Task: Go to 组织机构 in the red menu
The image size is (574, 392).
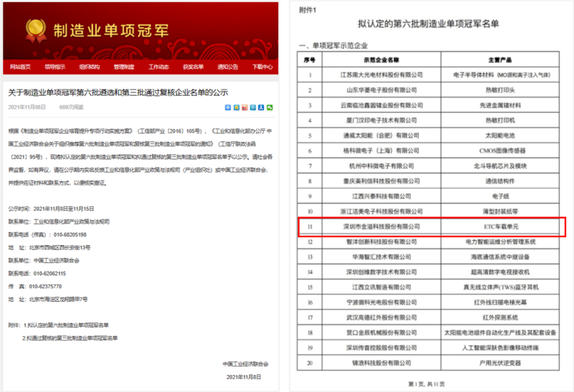Action: pos(89,67)
